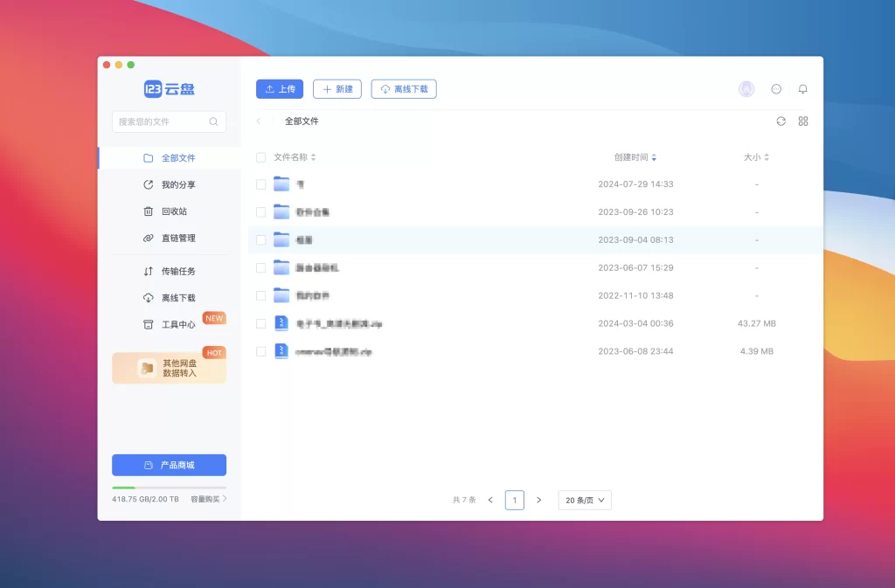
Task: Click the 离线下载 toolbar button
Action: coord(404,89)
